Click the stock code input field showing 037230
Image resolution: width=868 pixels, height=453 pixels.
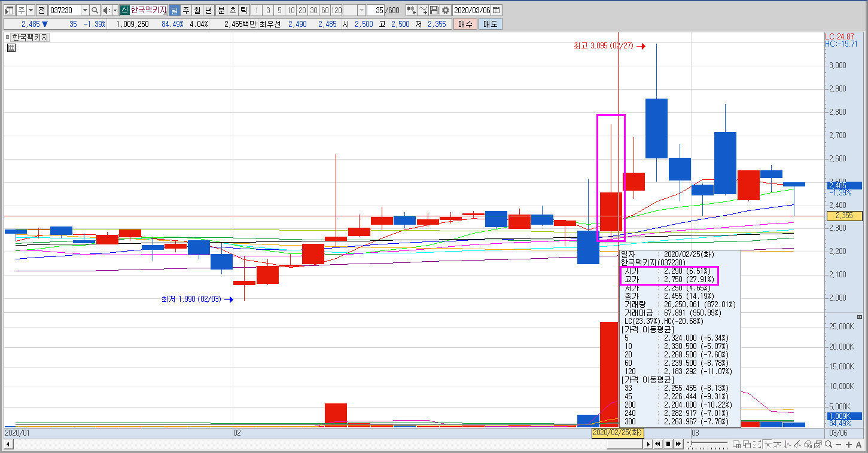coord(64,10)
